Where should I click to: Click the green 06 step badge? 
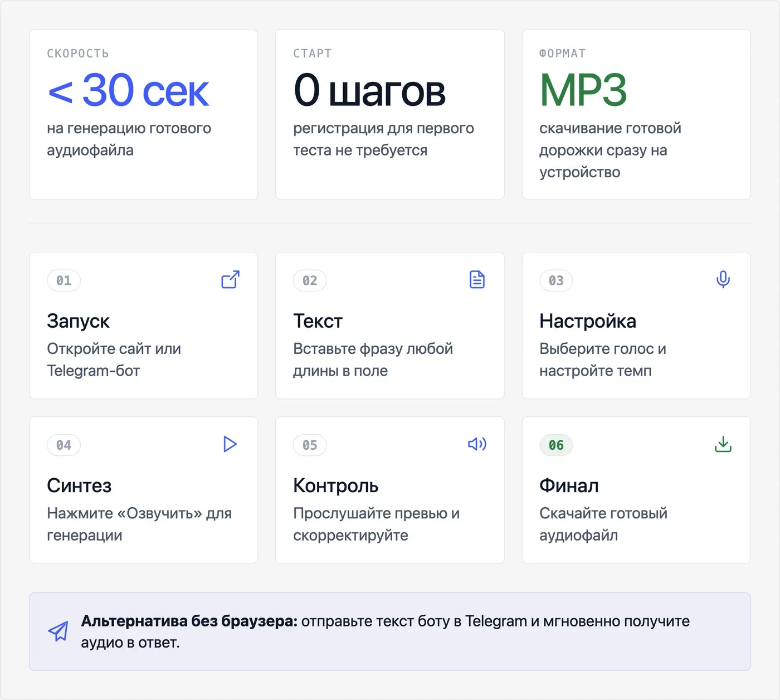coord(556,445)
